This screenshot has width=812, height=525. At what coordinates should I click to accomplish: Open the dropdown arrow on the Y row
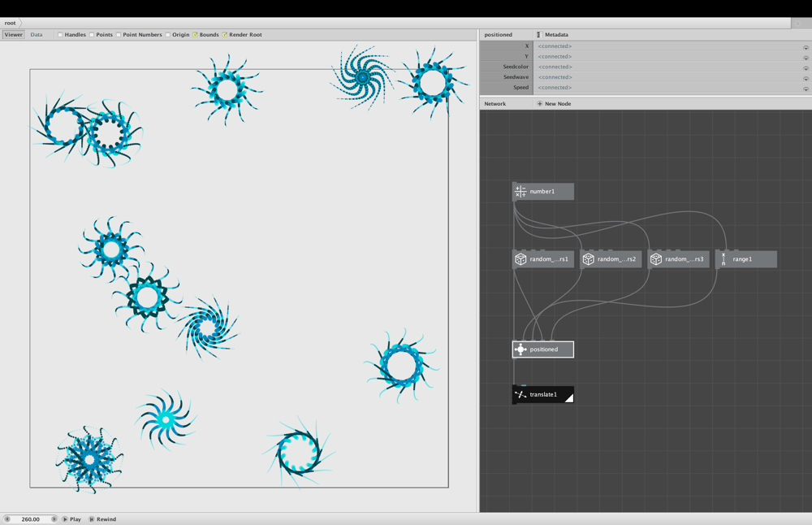click(x=806, y=58)
